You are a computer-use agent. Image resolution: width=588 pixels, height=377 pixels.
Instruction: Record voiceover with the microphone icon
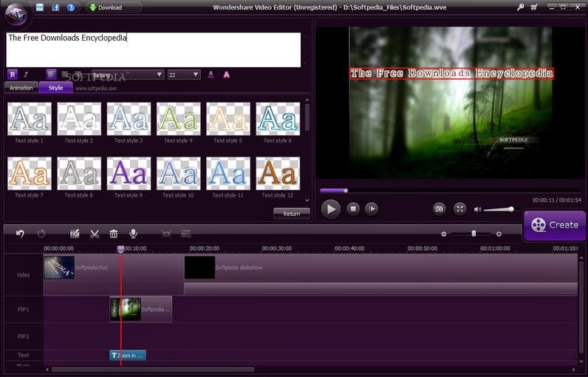pyautogui.click(x=133, y=234)
